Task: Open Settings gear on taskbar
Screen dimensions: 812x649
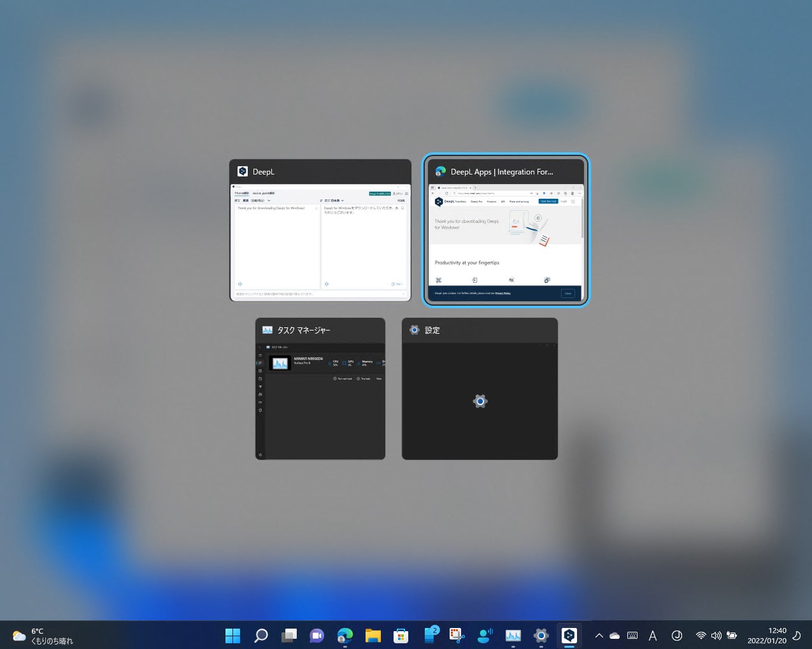Action: (541, 635)
